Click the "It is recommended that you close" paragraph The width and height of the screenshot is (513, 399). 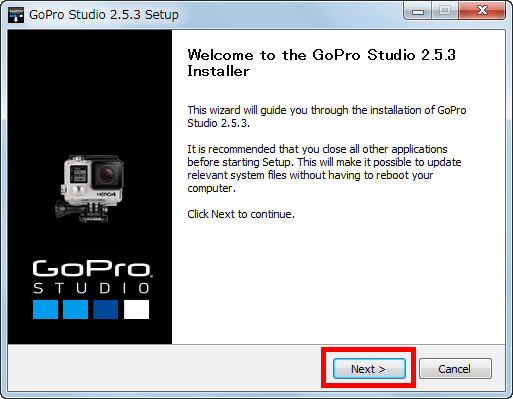324,168
